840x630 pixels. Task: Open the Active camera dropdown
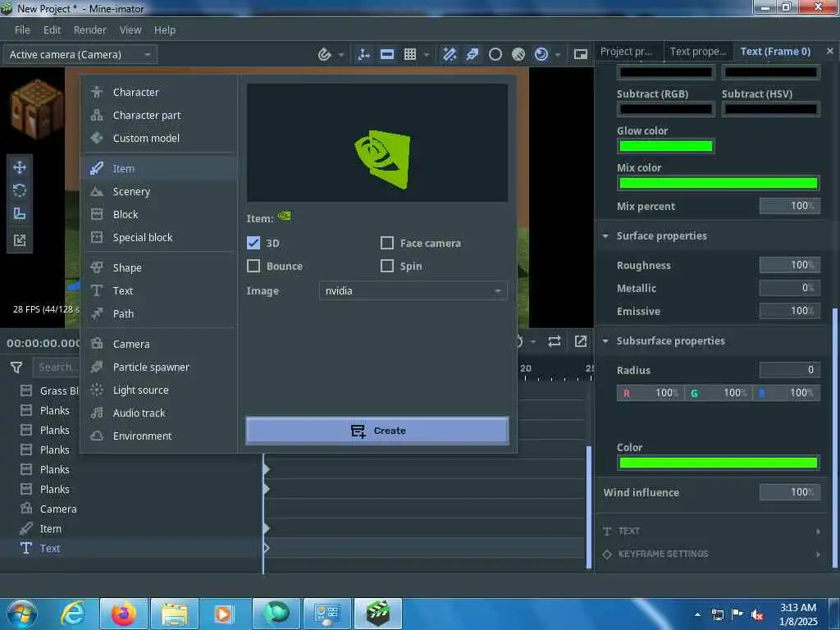(x=80, y=55)
